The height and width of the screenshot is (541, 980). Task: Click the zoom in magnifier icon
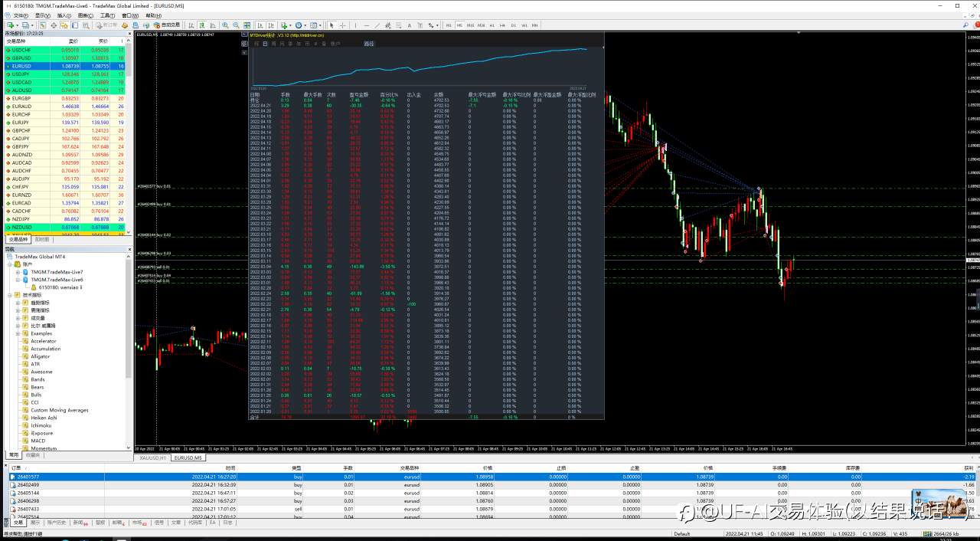[x=225, y=25]
